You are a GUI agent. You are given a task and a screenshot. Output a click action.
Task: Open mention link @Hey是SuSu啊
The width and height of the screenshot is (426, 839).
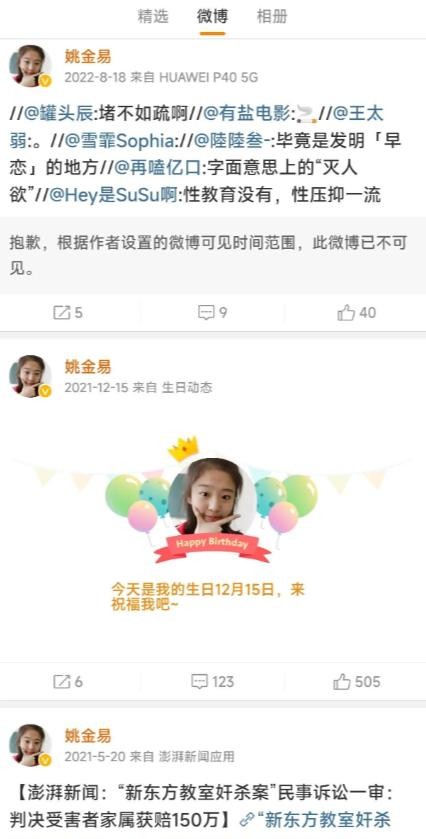(113, 195)
